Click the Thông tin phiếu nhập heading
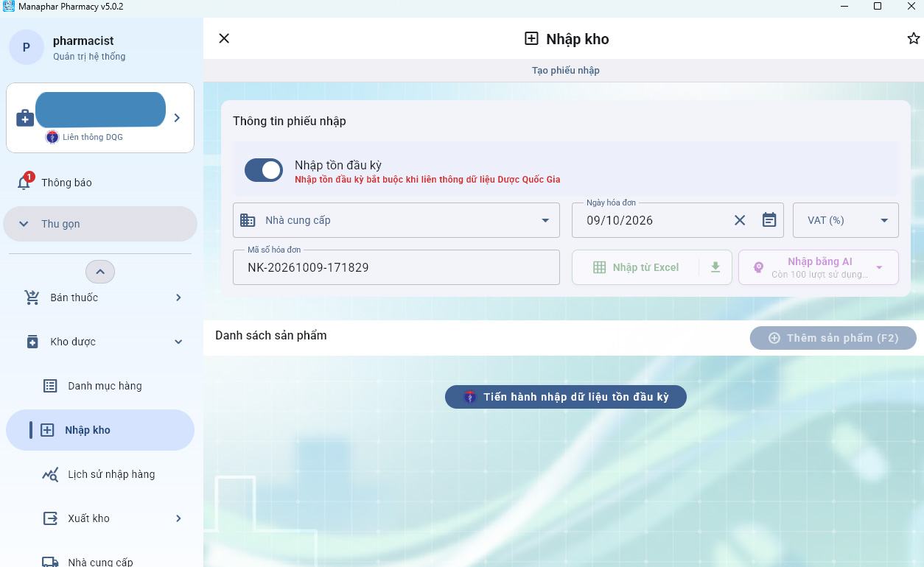924x567 pixels. coord(290,121)
